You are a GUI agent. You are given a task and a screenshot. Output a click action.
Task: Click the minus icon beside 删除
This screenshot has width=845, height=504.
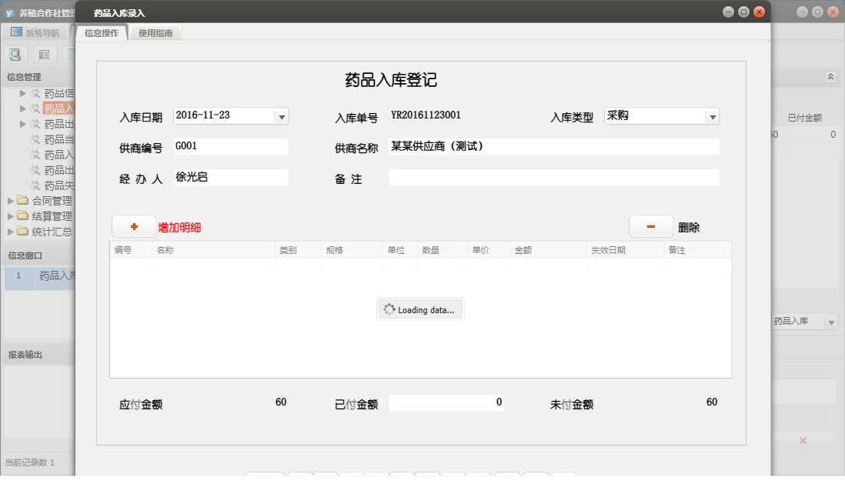[x=650, y=226]
